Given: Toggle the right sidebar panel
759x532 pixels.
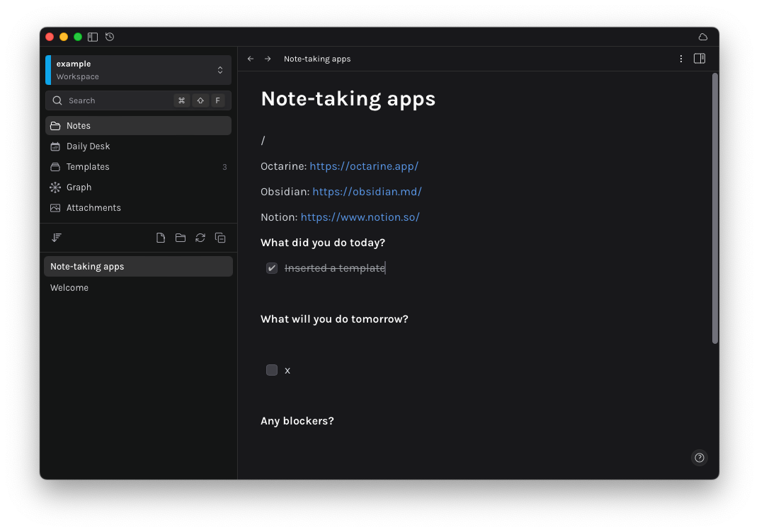Looking at the screenshot, I should coord(700,59).
